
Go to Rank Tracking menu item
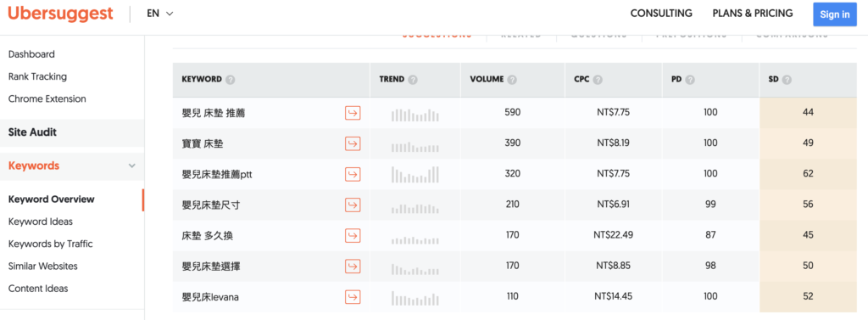(x=37, y=76)
